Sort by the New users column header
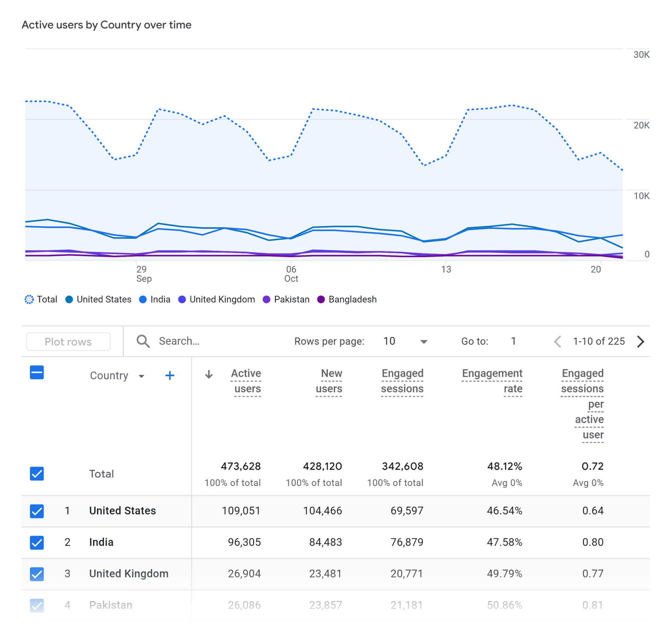 [329, 381]
